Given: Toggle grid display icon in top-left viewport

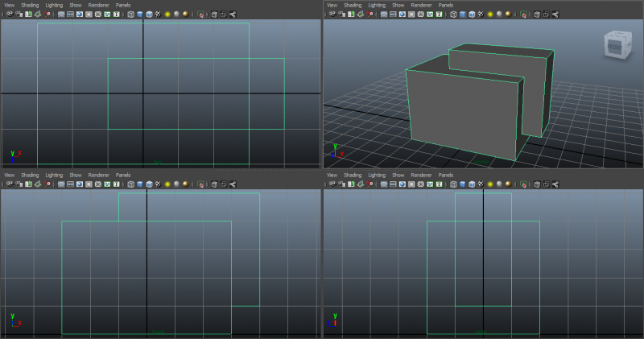Looking at the screenshot, I should click(x=61, y=14).
